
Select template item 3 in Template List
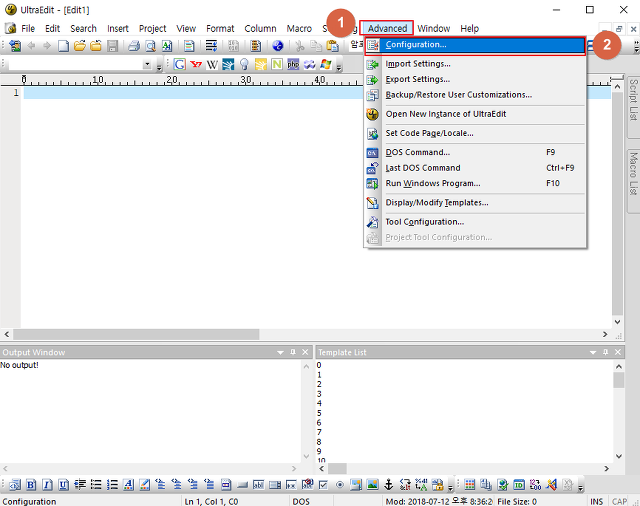pyautogui.click(x=319, y=394)
